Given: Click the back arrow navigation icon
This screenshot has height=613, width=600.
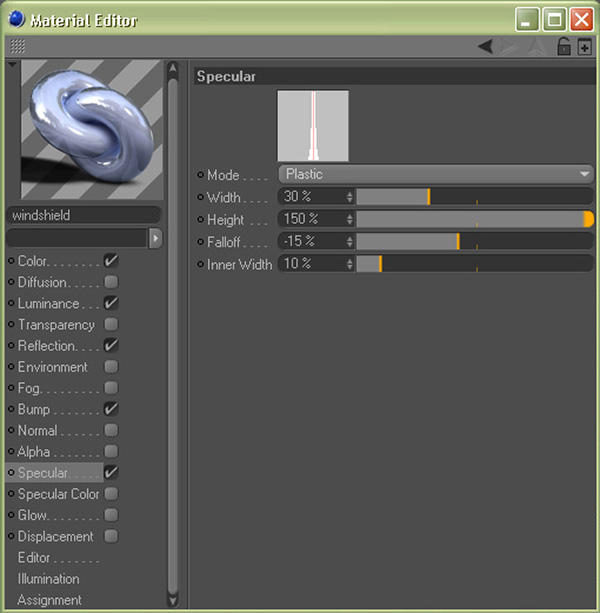Looking at the screenshot, I should click(485, 46).
